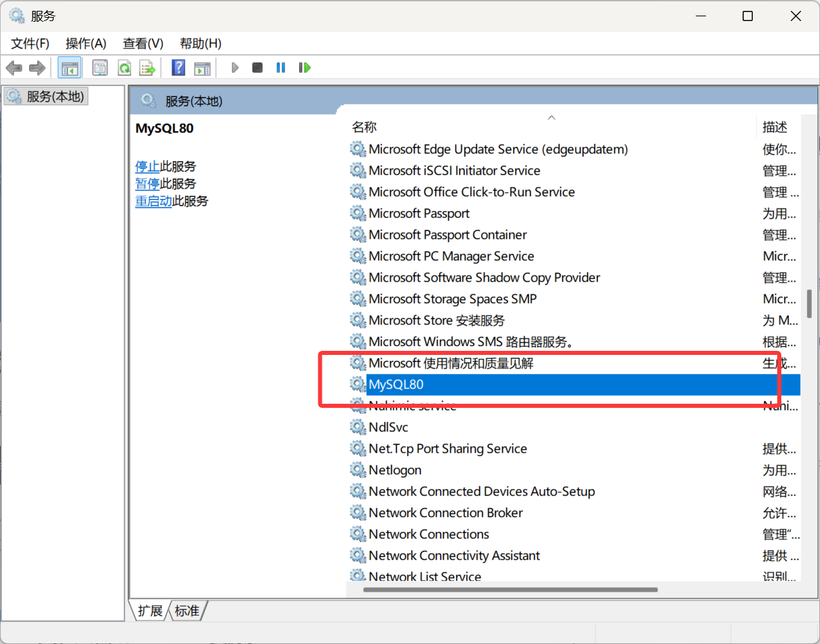The image size is (820, 644).
Task: Click the Stop Service square icon
Action: tap(257, 68)
